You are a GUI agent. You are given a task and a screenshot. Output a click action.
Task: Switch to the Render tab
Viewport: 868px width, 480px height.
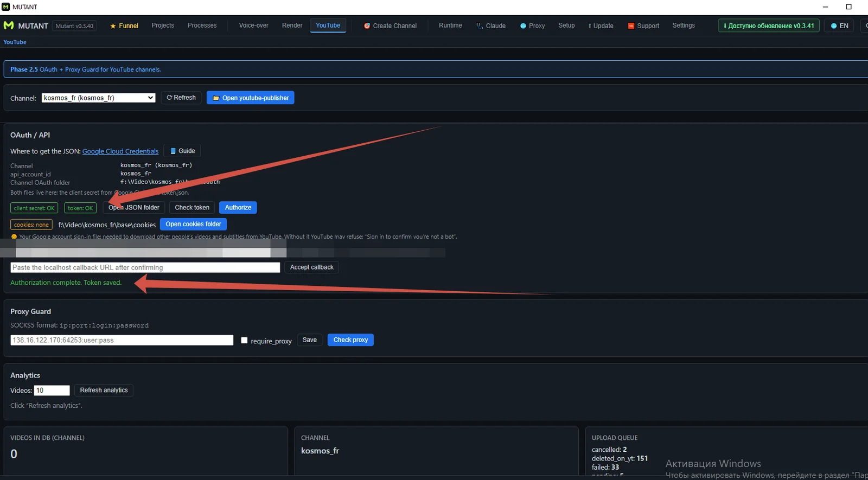tap(292, 25)
